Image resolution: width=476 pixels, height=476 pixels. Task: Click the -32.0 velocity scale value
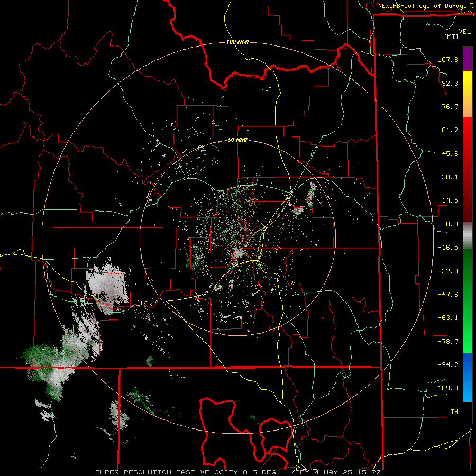pyautogui.click(x=448, y=271)
